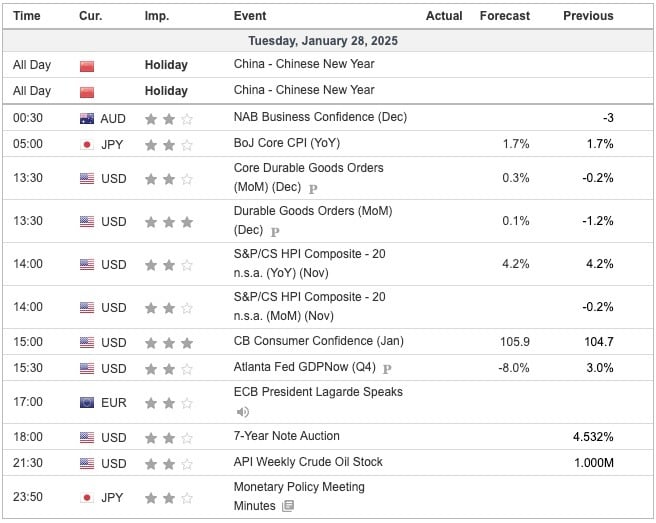Viewport: 656px width, 523px height.
Task: Click the 105.9 forecast for CB Consumer Confidence
Action: 515,342
